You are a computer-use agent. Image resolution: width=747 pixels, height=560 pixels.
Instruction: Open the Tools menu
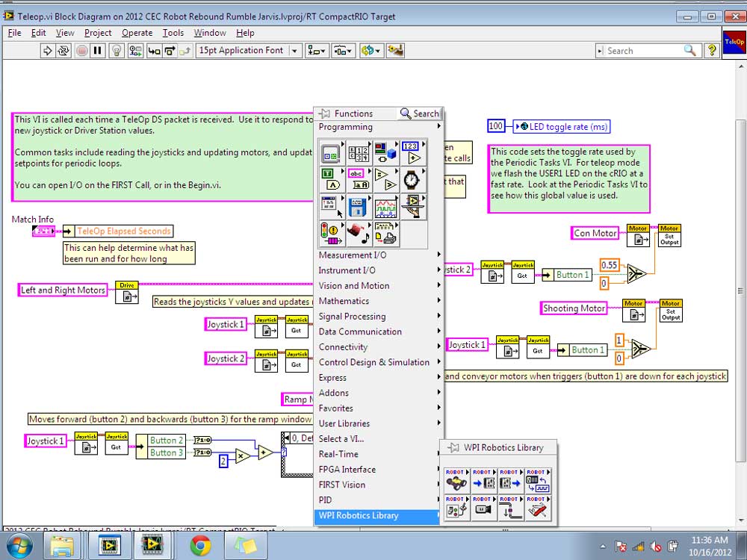pos(173,33)
